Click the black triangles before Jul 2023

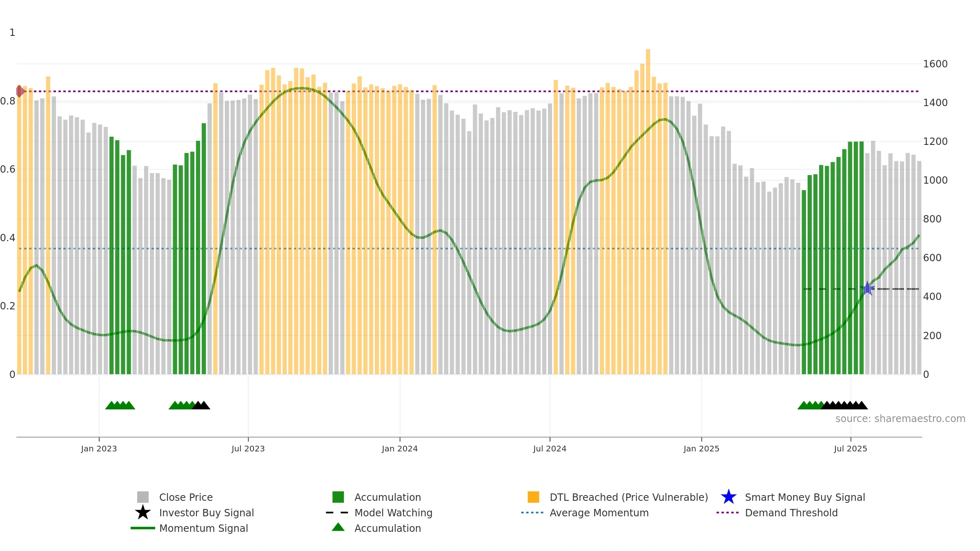point(201,405)
